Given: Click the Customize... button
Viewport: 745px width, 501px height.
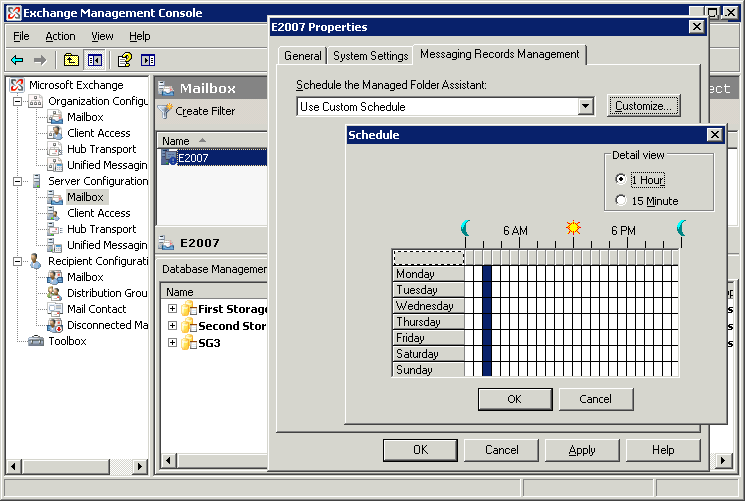Looking at the screenshot, I should [643, 106].
